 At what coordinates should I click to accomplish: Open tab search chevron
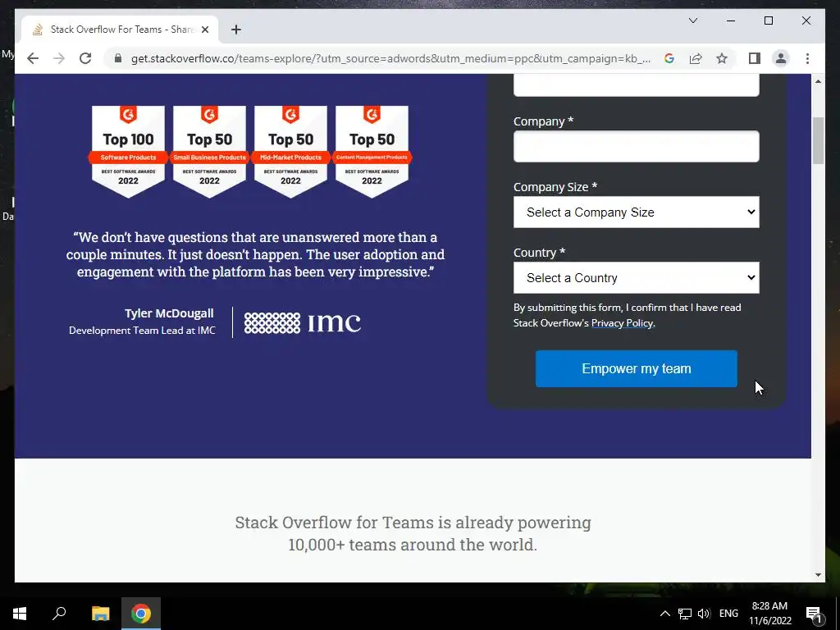coord(692,21)
